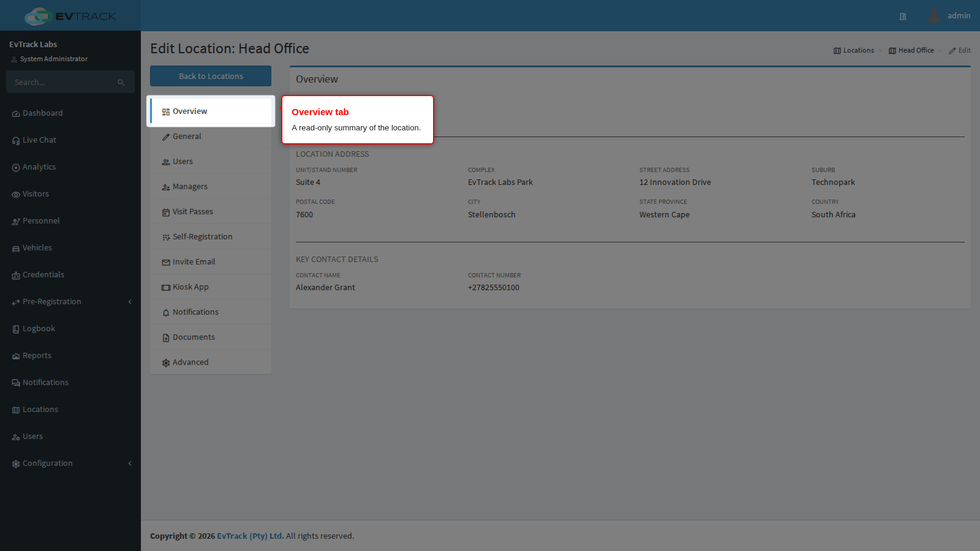Select the Self-Registration tab
Image resolution: width=980 pixels, height=551 pixels.
211,237
